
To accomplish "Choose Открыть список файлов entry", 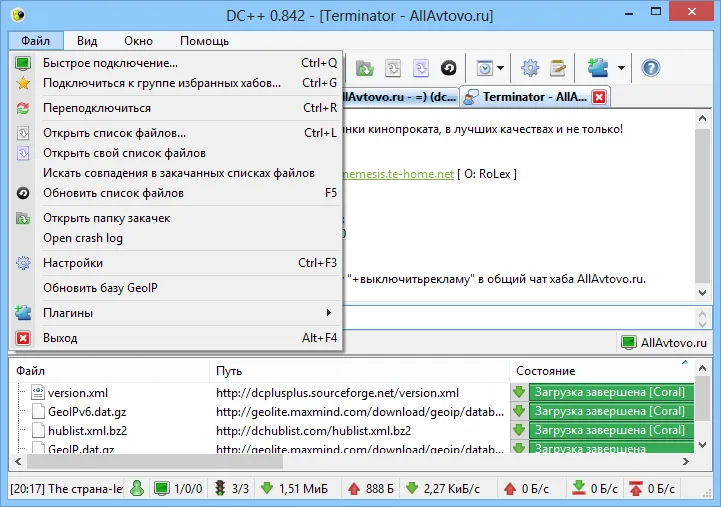I will pyautogui.click(x=175, y=133).
